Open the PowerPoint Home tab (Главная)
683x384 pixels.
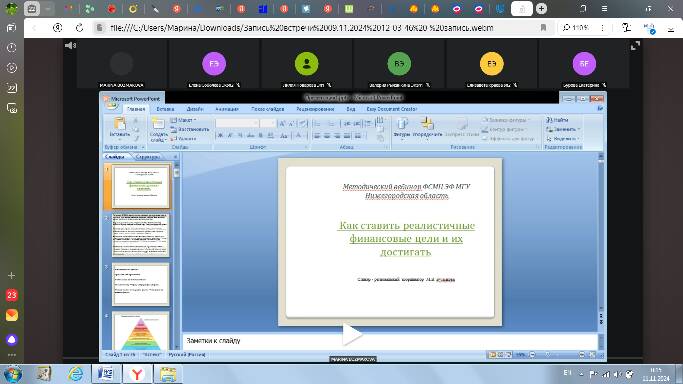136,109
